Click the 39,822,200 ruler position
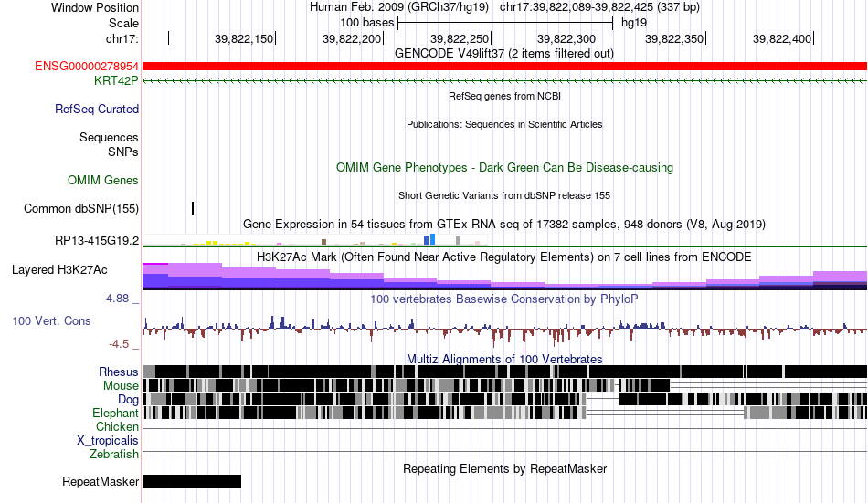This screenshot has height=503, width=868. point(352,38)
